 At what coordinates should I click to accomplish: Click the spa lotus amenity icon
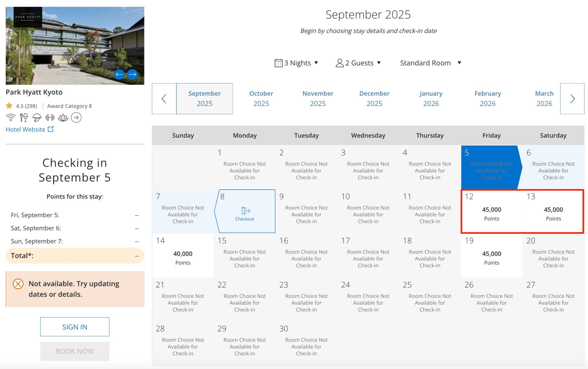(x=63, y=118)
